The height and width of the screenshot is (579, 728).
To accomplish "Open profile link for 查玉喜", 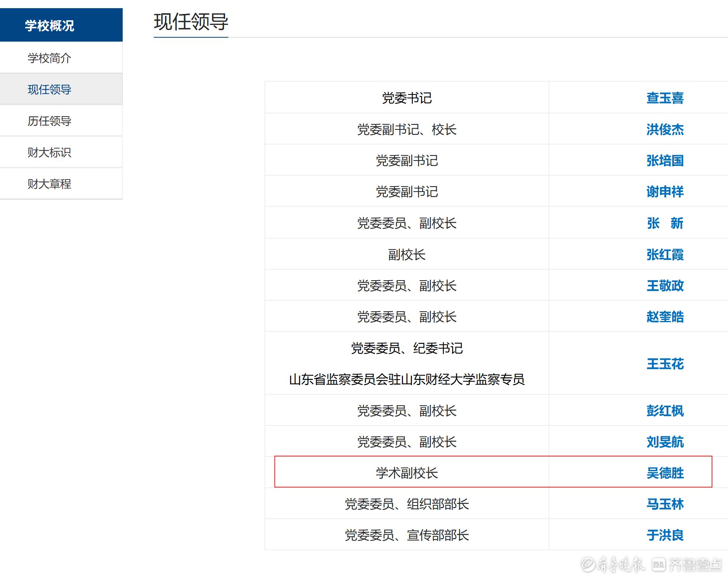I will [x=665, y=98].
